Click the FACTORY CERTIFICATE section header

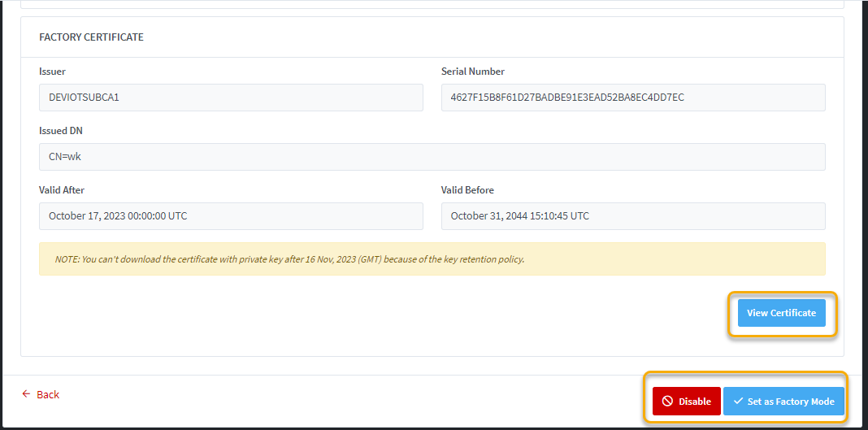(91, 37)
